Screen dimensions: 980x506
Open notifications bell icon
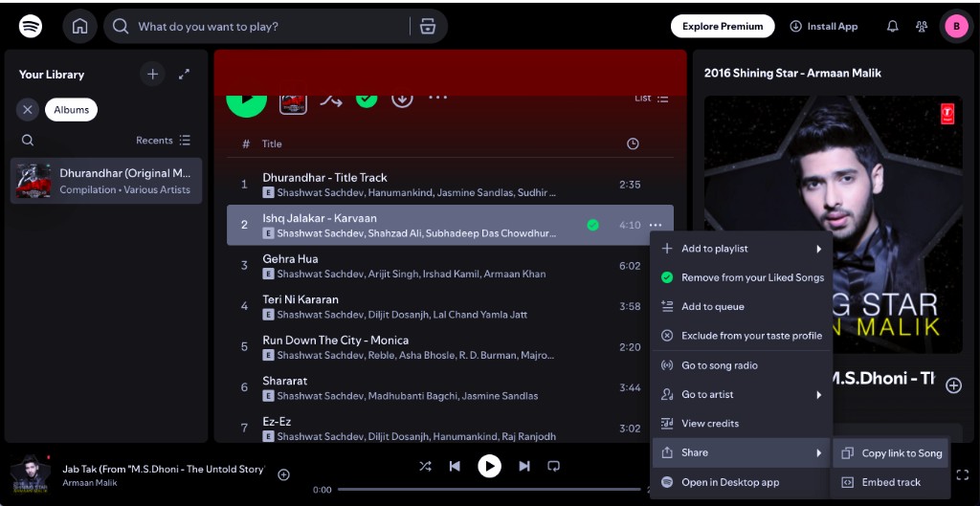[893, 26]
